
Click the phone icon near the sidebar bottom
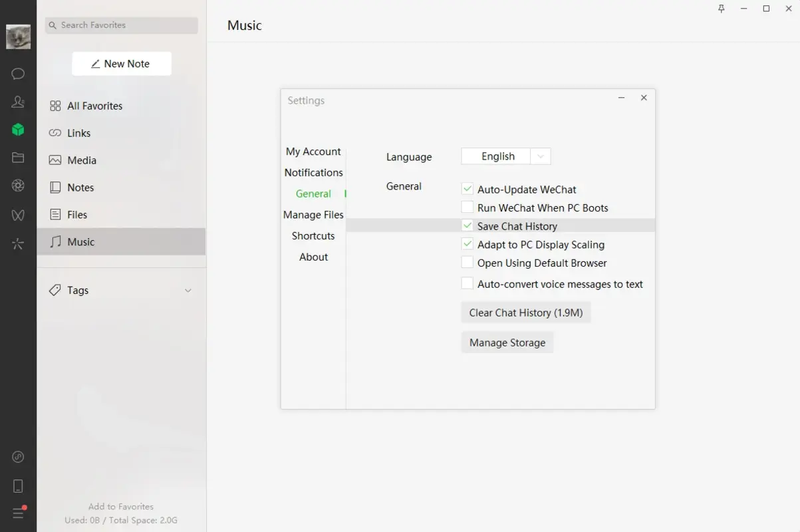click(x=17, y=485)
